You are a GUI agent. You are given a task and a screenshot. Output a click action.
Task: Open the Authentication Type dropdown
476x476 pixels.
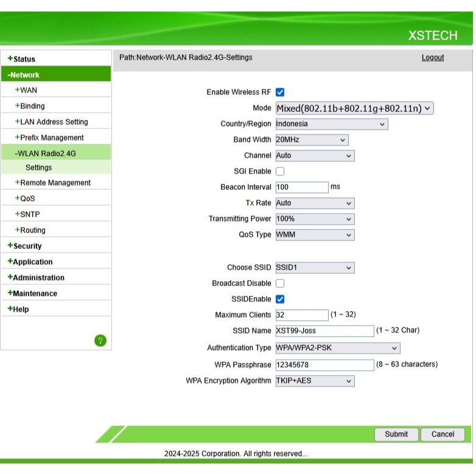point(337,348)
